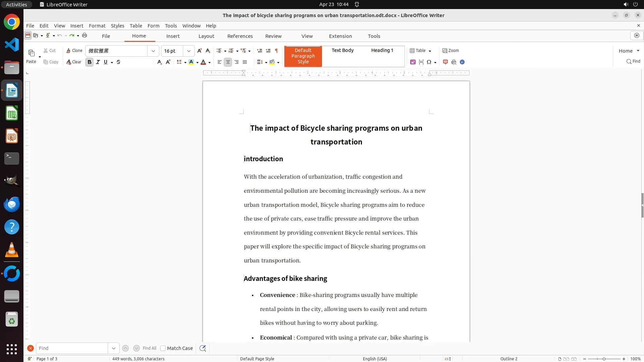Viewport: 644px width, 362px height.
Task: Apply the Heading 1 paragraph style
Action: coord(382,50)
